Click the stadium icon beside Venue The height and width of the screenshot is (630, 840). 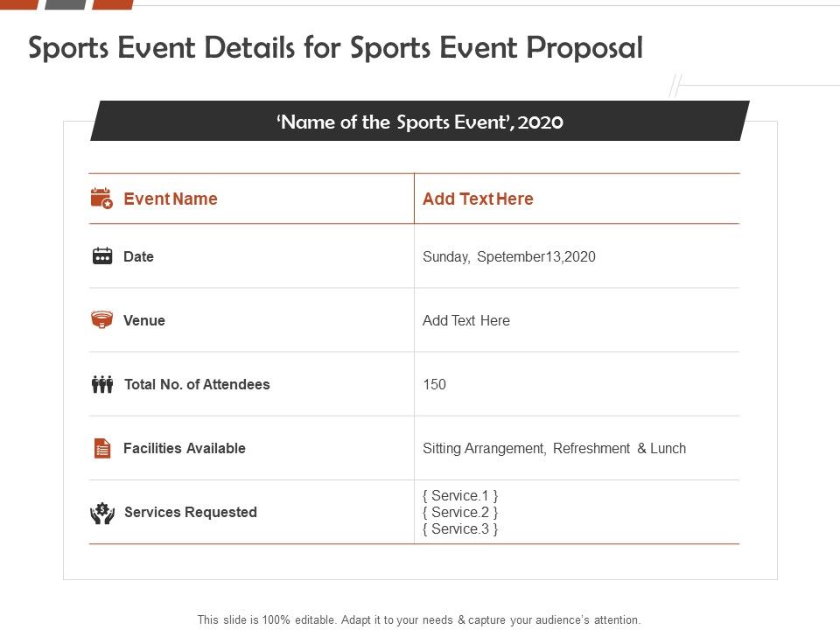point(101,319)
